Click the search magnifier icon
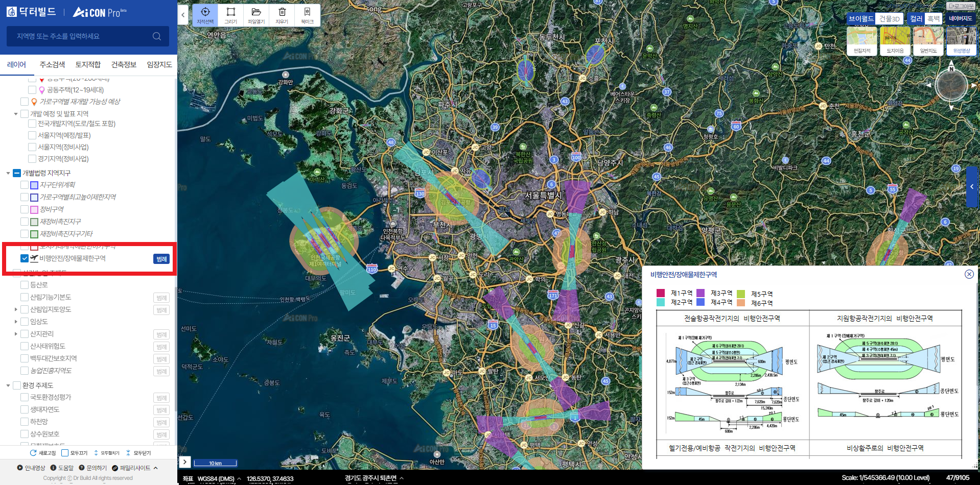Viewport: 980px width, 485px height. point(157,36)
